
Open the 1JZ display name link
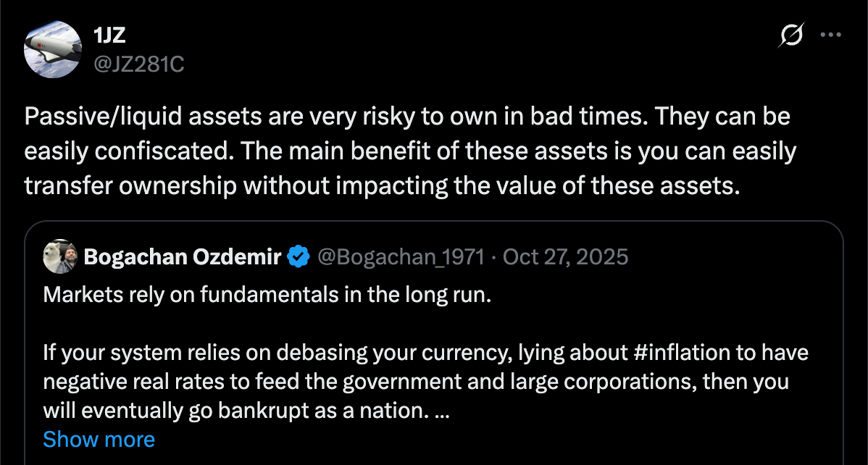pyautogui.click(x=109, y=37)
